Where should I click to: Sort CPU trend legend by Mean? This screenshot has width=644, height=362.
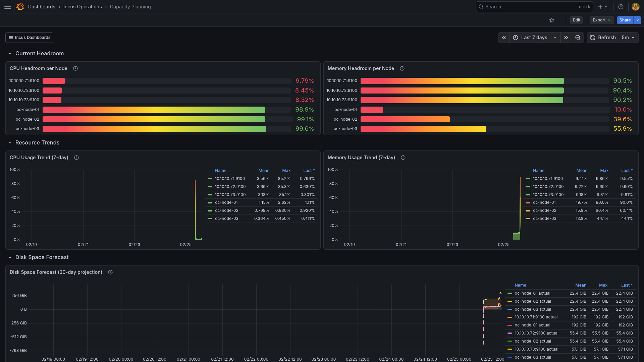click(264, 171)
